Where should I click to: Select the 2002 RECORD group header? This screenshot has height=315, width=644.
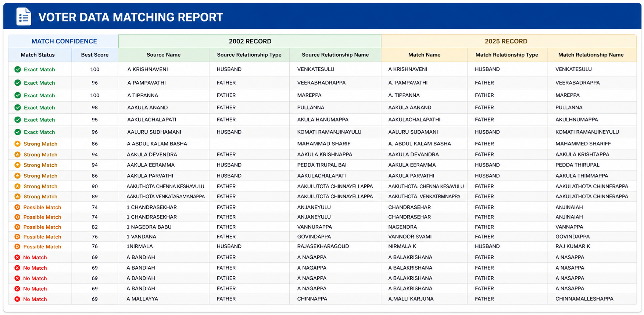click(250, 41)
